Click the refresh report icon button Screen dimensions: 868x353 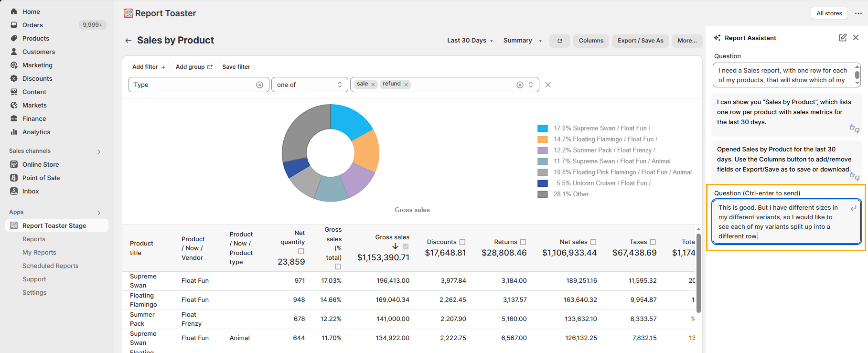point(559,41)
